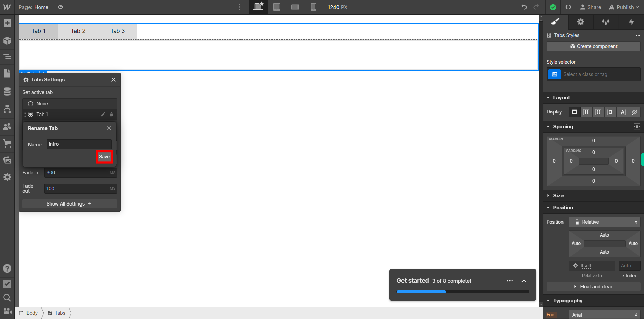Open the Webflow logo menu
644x319 pixels.
(7, 7)
